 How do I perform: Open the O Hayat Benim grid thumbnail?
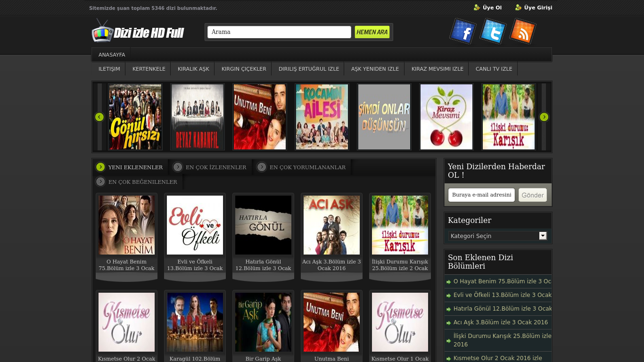126,225
